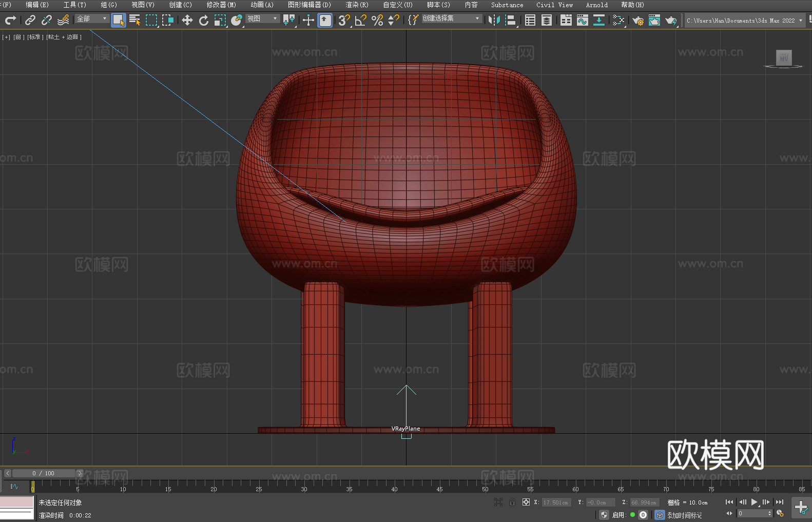The width and height of the screenshot is (812, 522).
Task: Toggle Angle Snap
Action: click(361, 20)
